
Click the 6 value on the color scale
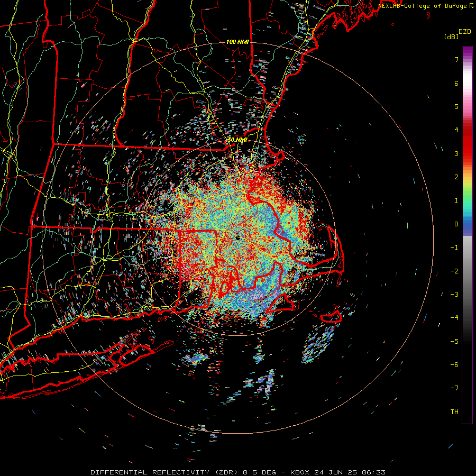(456, 83)
